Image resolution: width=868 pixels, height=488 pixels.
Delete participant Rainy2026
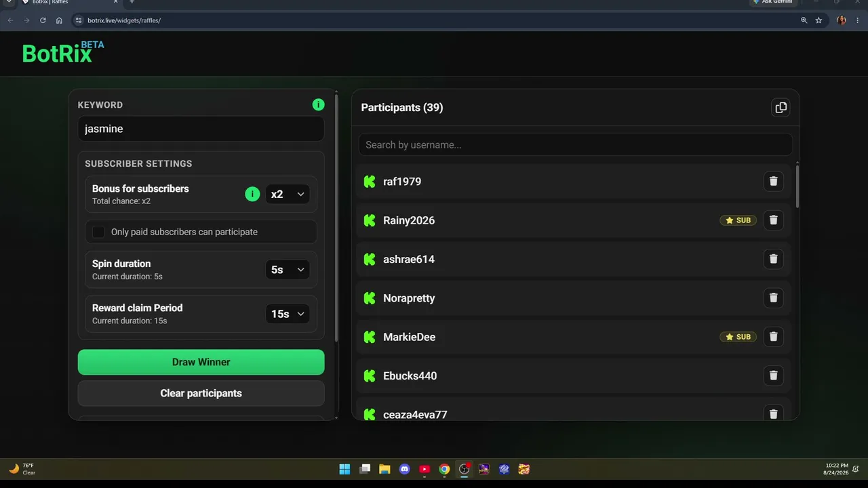(x=773, y=220)
